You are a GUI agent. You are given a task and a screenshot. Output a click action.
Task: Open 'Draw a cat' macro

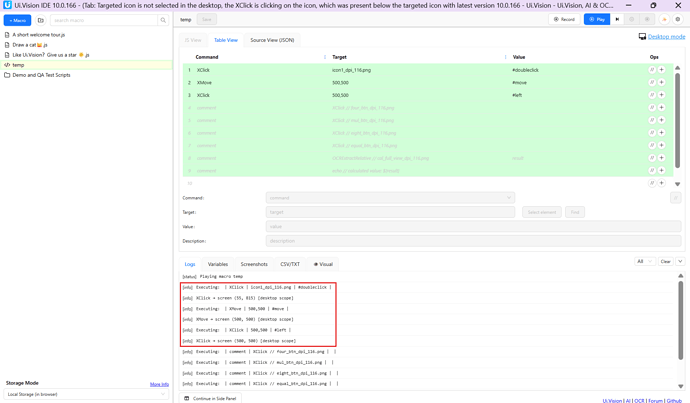click(30, 45)
